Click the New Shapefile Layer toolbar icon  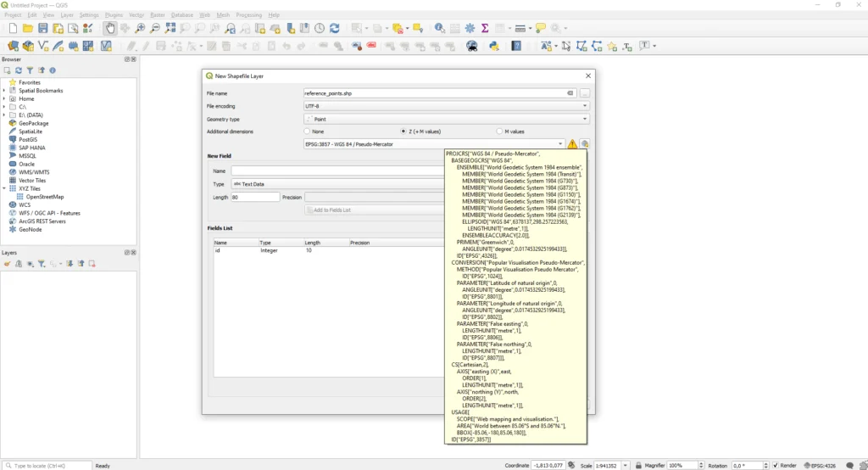coord(43,46)
